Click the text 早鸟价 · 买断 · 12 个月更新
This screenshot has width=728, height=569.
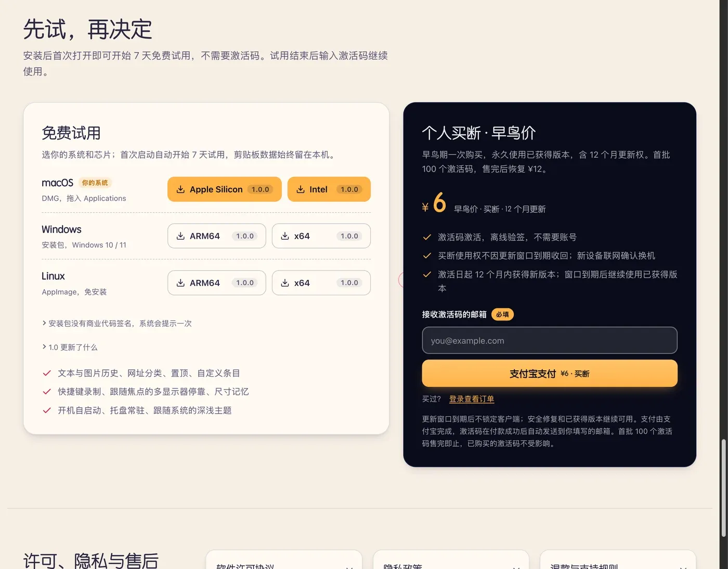click(x=500, y=209)
